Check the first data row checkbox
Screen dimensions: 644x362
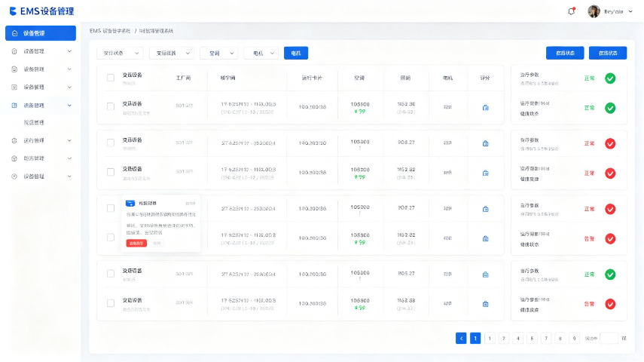click(x=111, y=106)
